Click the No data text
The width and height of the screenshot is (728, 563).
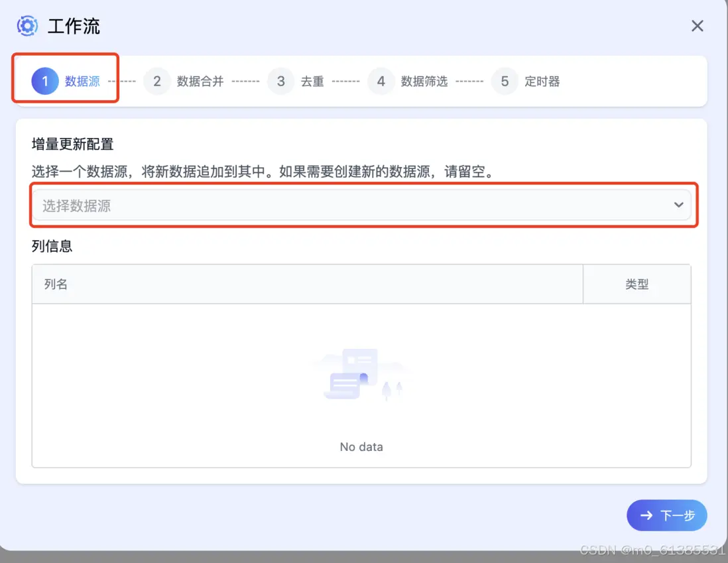point(361,447)
